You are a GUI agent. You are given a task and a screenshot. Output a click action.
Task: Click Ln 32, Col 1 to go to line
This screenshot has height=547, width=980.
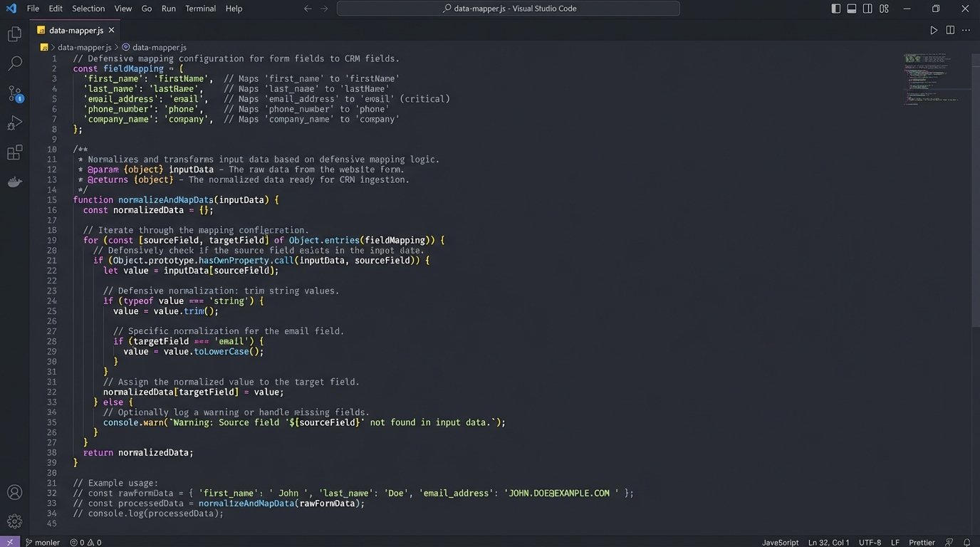click(x=828, y=542)
